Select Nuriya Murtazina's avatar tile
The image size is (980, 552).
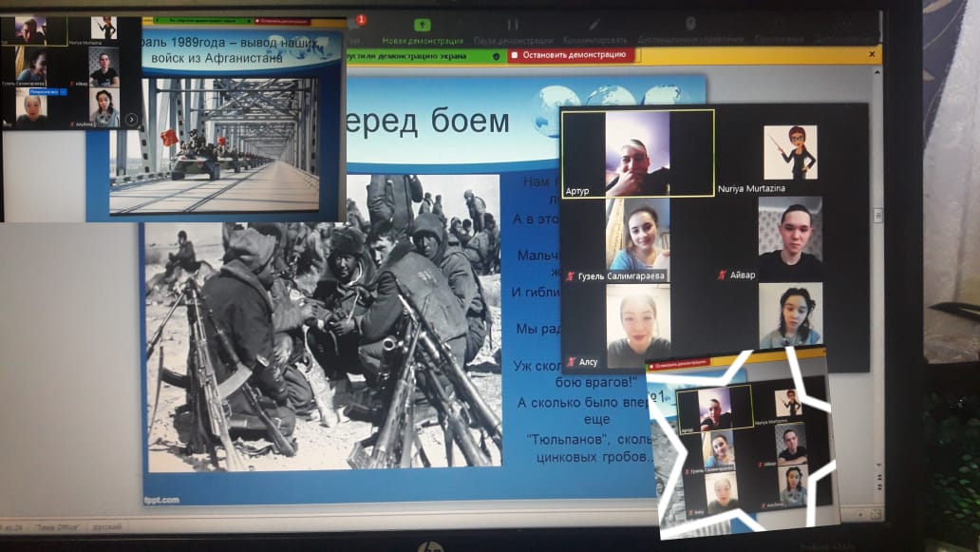tap(790, 152)
